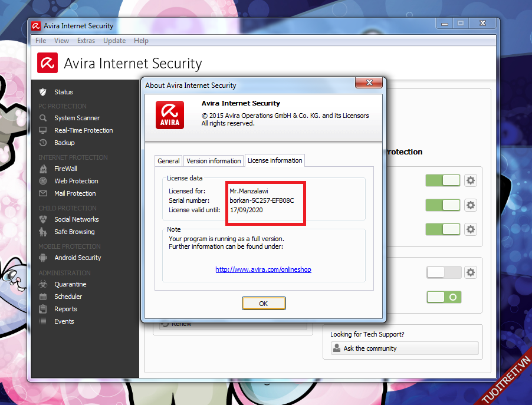Follow the avira.com/onlineshop link
Viewport: 532px width, 405px height.
coord(263,269)
